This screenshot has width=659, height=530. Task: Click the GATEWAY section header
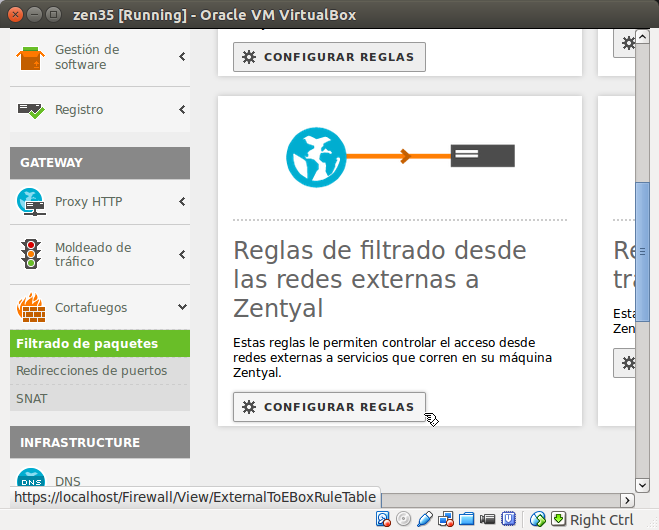(100, 163)
